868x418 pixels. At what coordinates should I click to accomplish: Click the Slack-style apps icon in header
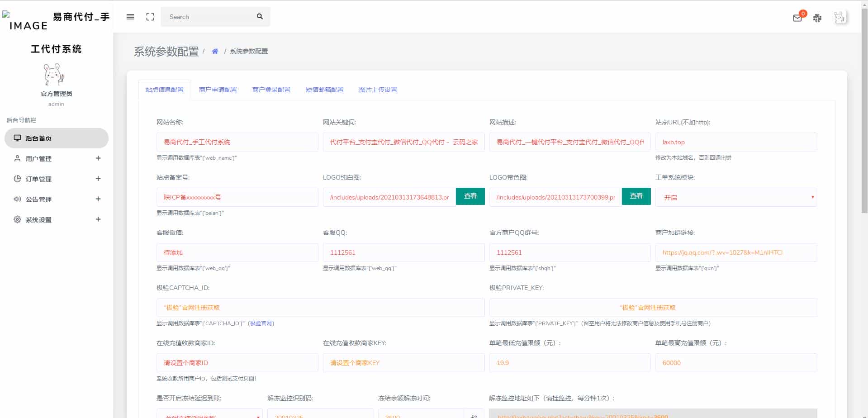click(x=817, y=18)
